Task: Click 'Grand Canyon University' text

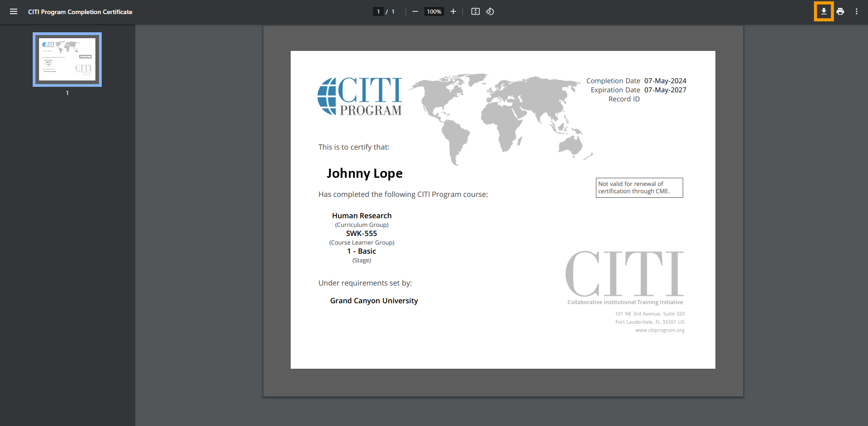Action: click(x=374, y=301)
